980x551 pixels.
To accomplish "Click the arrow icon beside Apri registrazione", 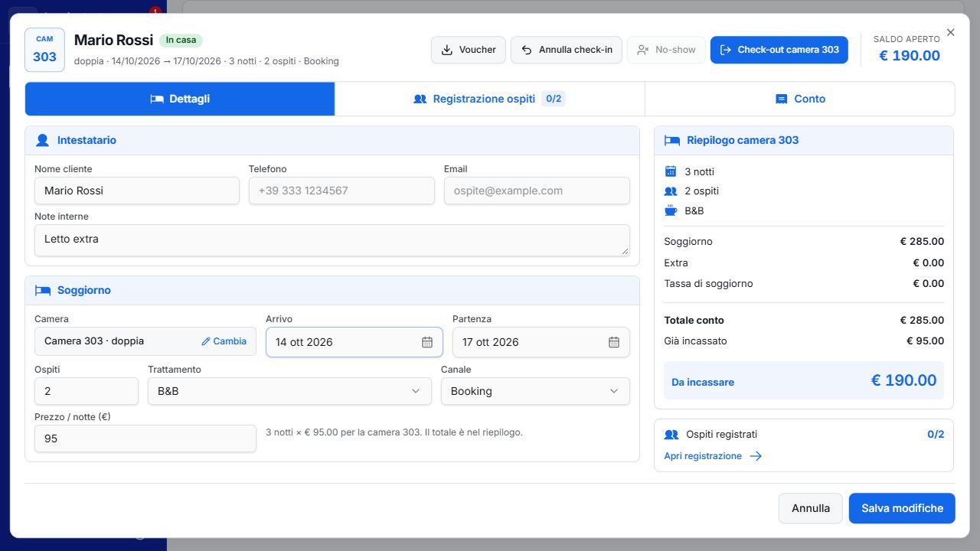I will point(756,456).
